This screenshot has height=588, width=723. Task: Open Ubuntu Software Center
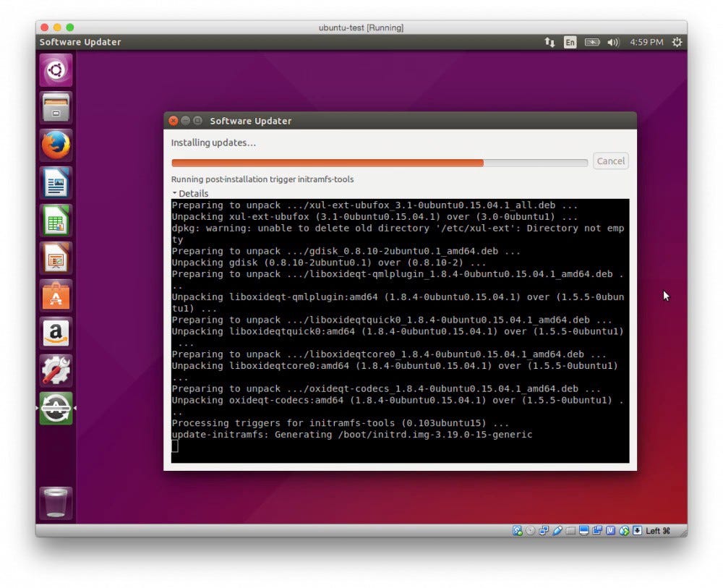(x=56, y=296)
